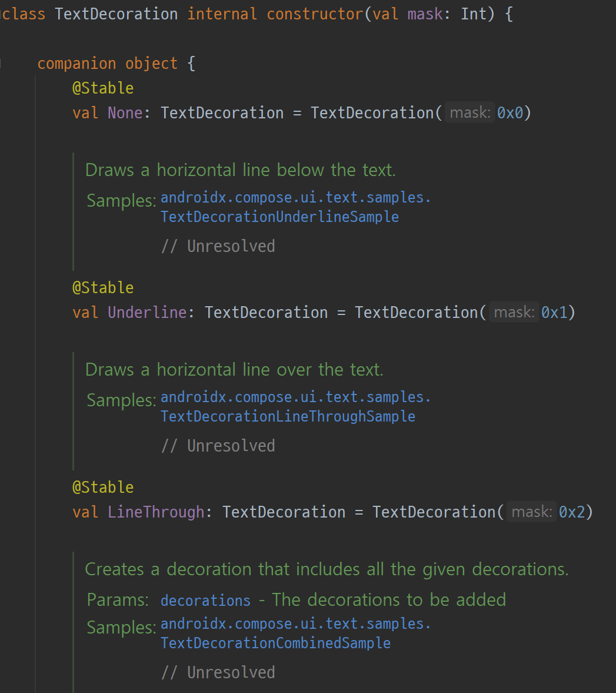Image resolution: width=616 pixels, height=693 pixels.
Task: Click the 'decorations' parameter link in Params
Action: coord(205,601)
